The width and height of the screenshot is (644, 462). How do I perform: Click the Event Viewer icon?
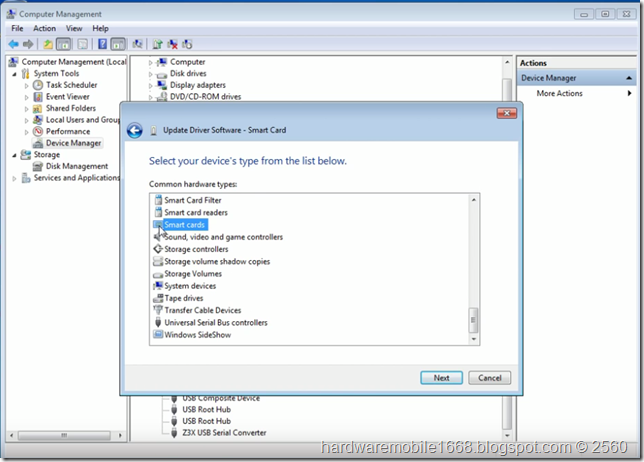pyautogui.click(x=38, y=97)
